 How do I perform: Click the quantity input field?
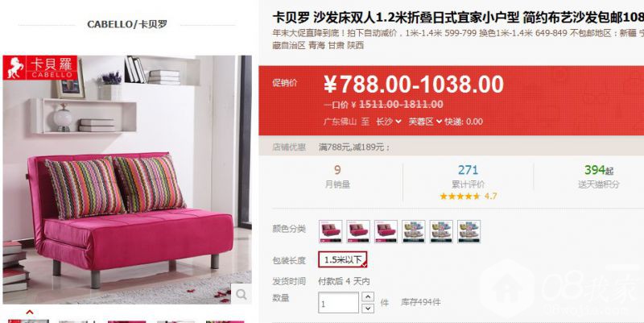tap(338, 302)
